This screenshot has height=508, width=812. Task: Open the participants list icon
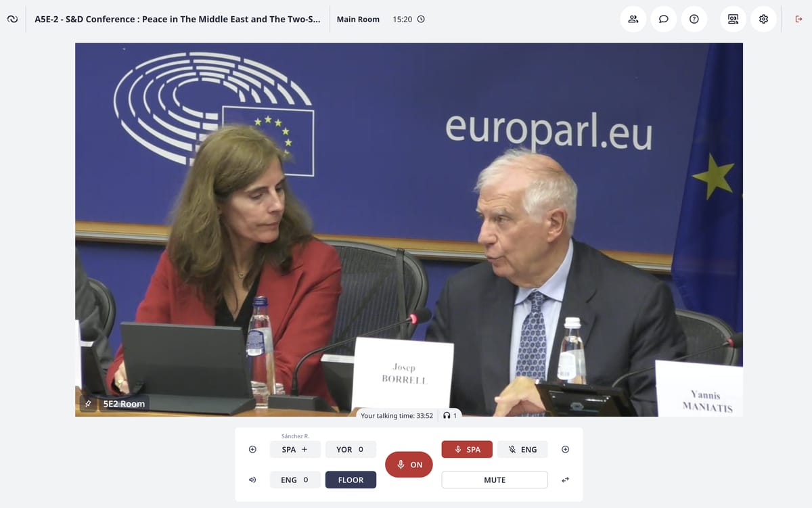click(x=633, y=19)
